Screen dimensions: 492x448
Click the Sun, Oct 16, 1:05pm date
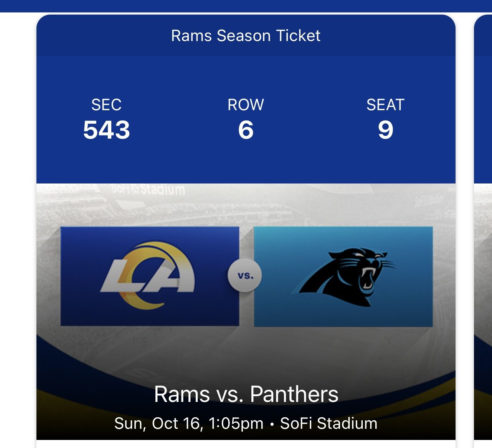click(x=189, y=423)
